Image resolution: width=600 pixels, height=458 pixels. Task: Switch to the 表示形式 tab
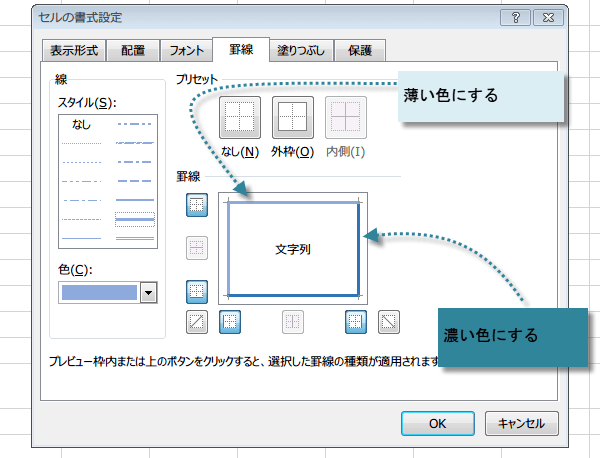[x=74, y=50]
